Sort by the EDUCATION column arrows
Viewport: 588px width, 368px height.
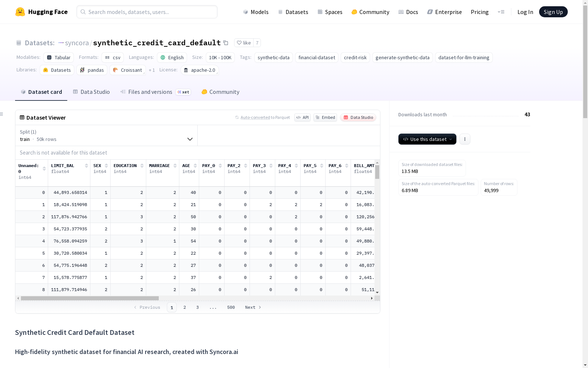tap(142, 166)
